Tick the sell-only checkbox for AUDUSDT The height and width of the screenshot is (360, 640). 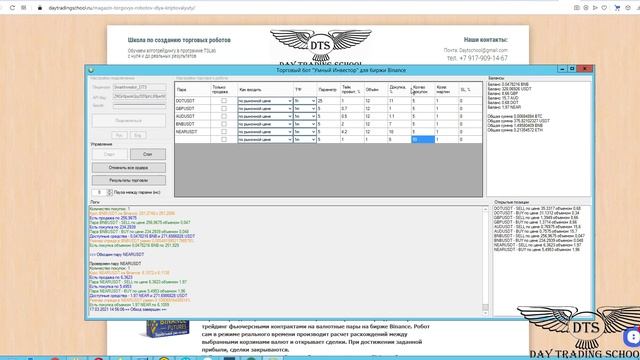pos(224,116)
